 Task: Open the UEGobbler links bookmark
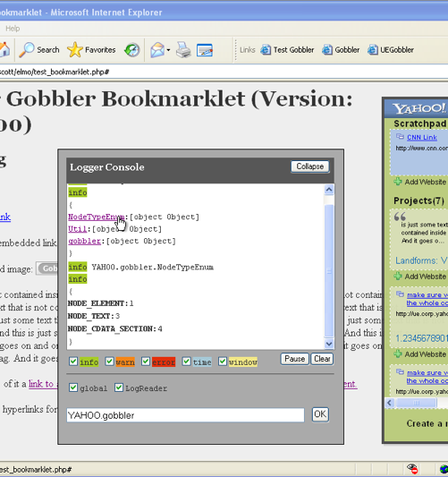(391, 50)
